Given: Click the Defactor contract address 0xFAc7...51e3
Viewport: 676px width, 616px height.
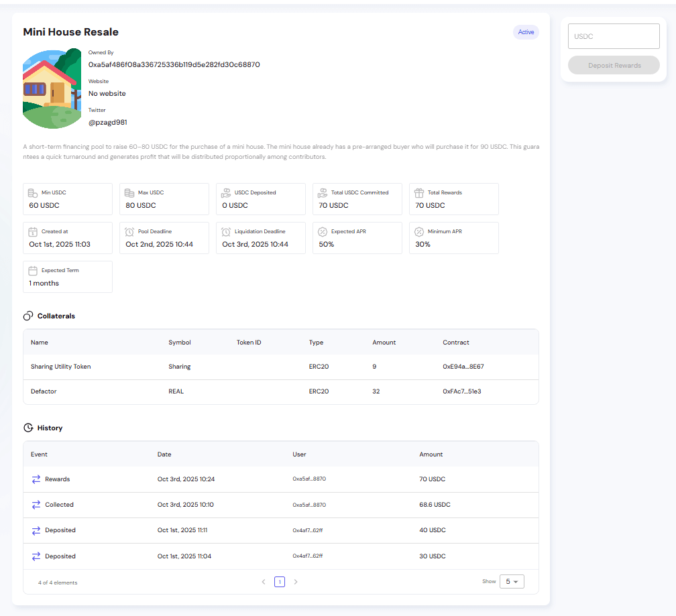Looking at the screenshot, I should [x=461, y=391].
